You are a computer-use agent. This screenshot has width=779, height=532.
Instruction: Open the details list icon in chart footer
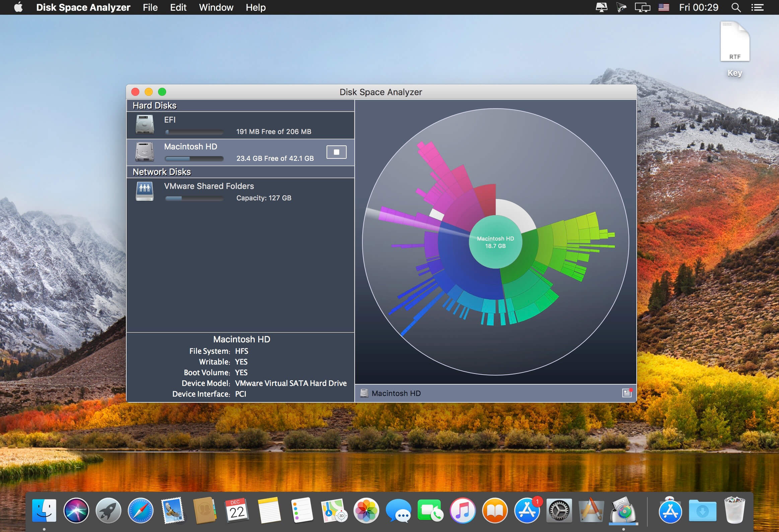(x=627, y=393)
